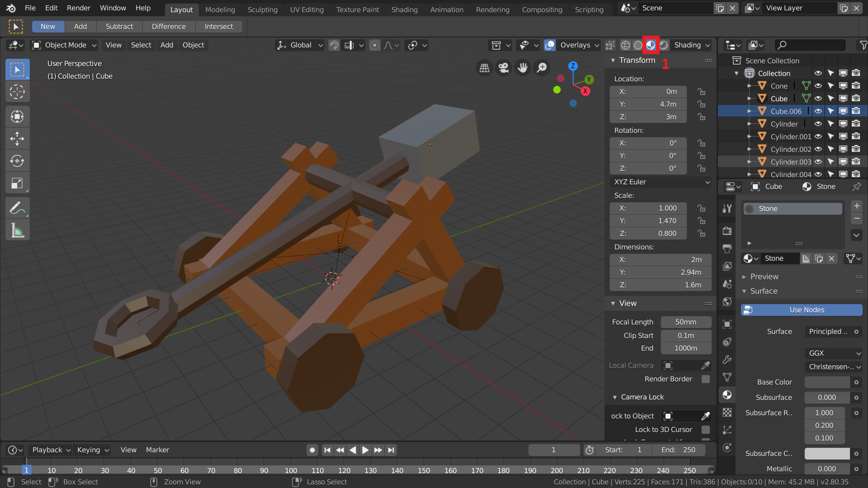Activate the 3D Cursor tool
The width and height of the screenshot is (868, 488).
[17, 92]
